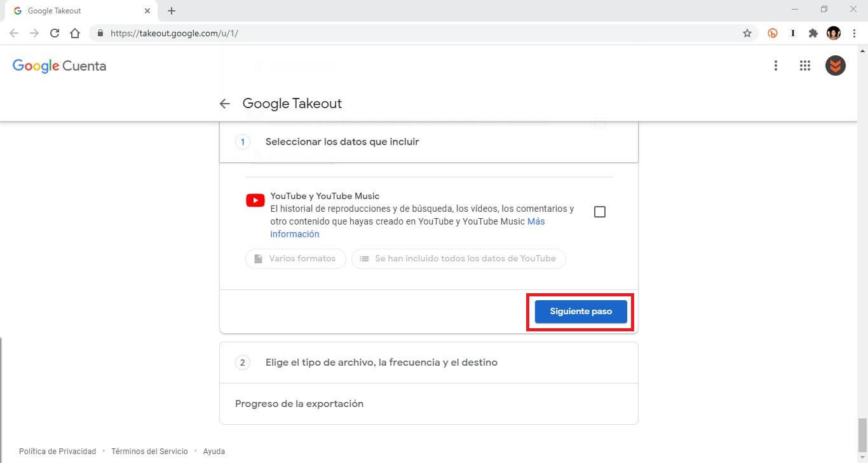Close the Google Takeout tab
Screen dimensions: 868x463
pos(147,11)
